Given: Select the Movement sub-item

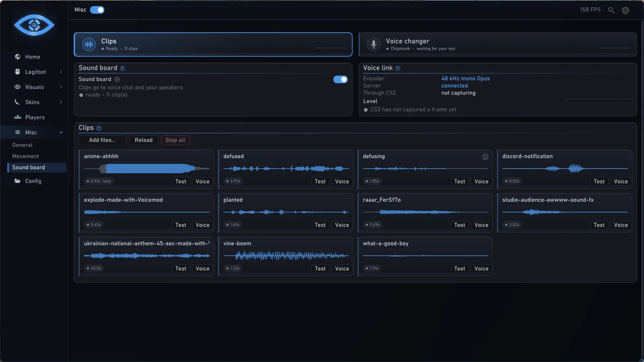Looking at the screenshot, I should (x=37, y=156).
